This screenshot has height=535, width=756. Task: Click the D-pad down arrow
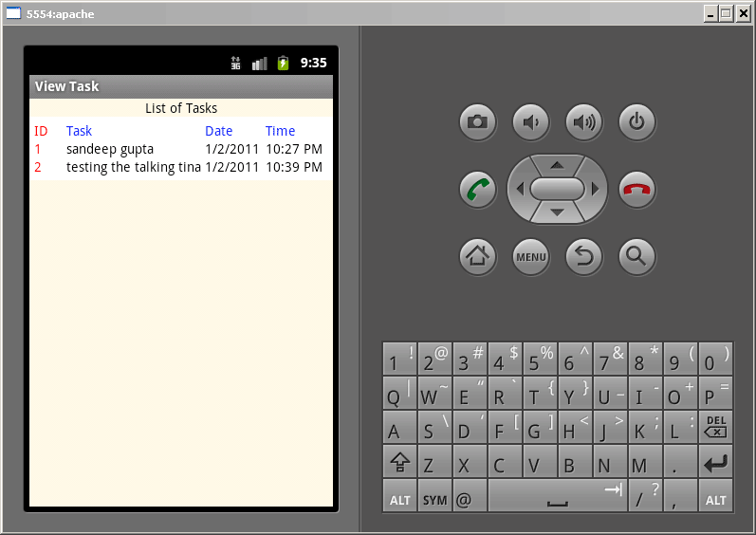[558, 212]
